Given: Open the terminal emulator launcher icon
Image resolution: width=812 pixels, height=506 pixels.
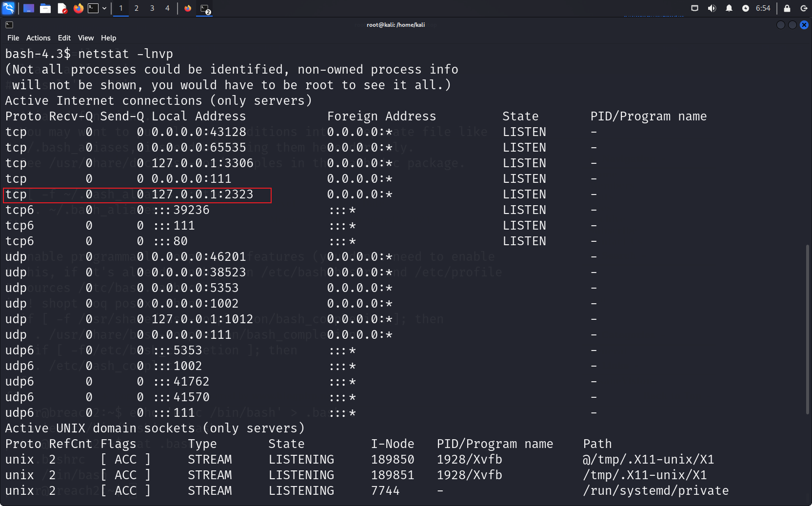Looking at the screenshot, I should click(93, 8).
